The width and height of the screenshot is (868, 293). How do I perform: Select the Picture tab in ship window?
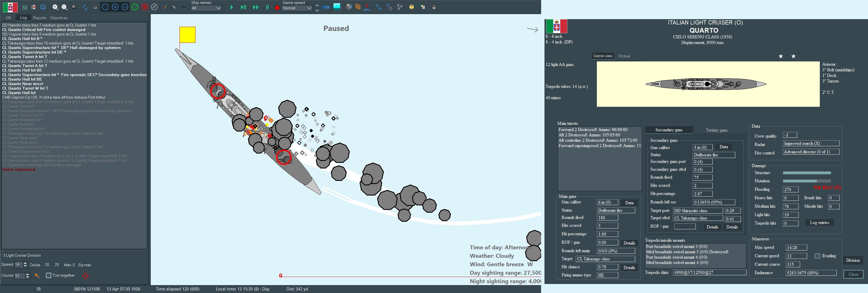(x=624, y=56)
